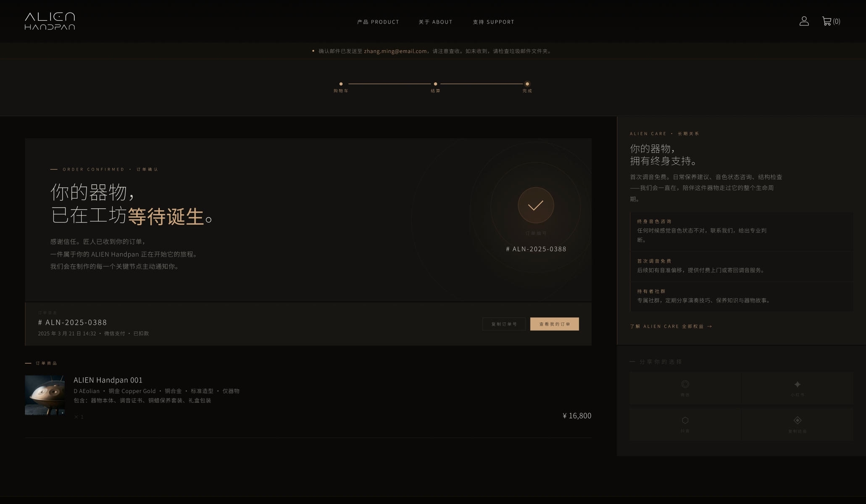This screenshot has height=504, width=866.
Task: Open the ALIEN Handpan 001 product thumbnail
Action: (45, 395)
